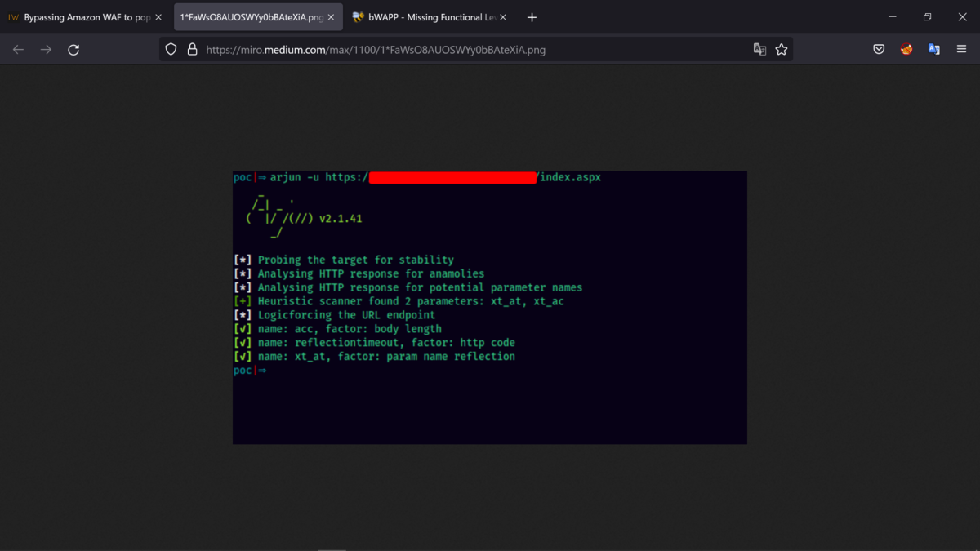Open the Firefox application menu
This screenshot has height=551, width=980.
coord(961,50)
